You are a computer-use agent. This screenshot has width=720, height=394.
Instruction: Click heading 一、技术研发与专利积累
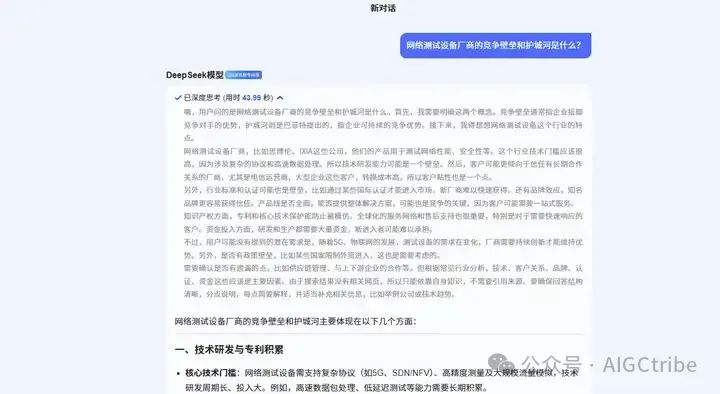click(x=229, y=349)
